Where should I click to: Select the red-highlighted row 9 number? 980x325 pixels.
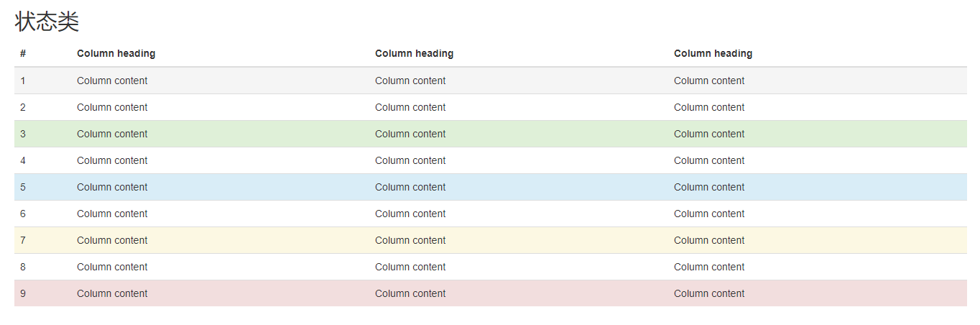tap(23, 293)
